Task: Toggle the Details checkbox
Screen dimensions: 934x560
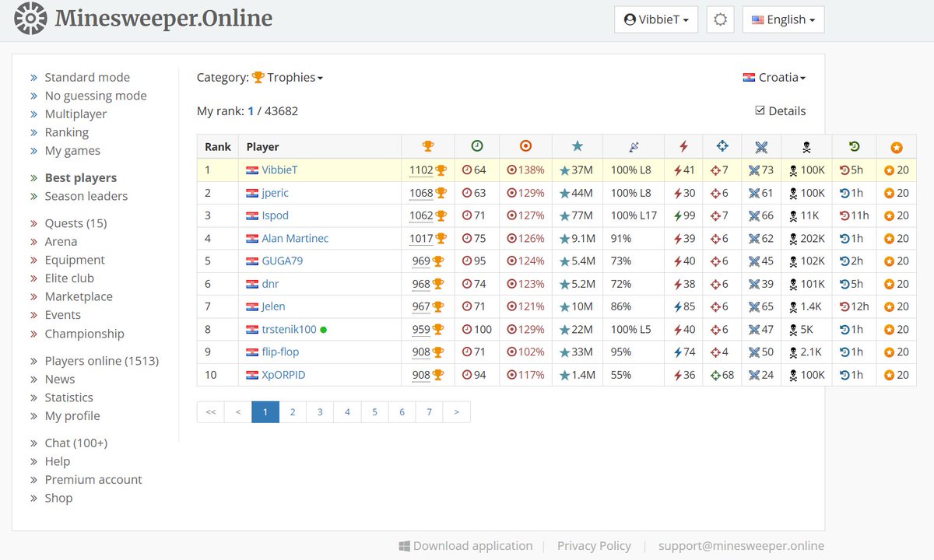Action: [x=760, y=110]
